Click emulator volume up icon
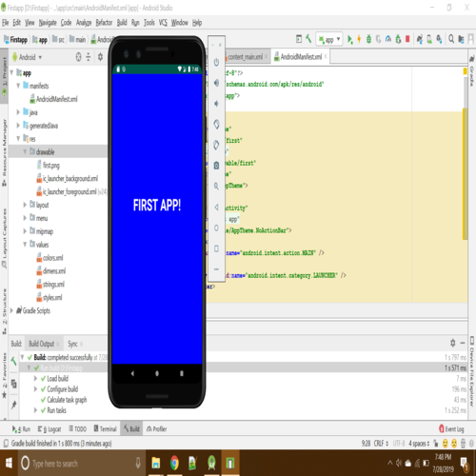476x476 pixels. tap(216, 83)
